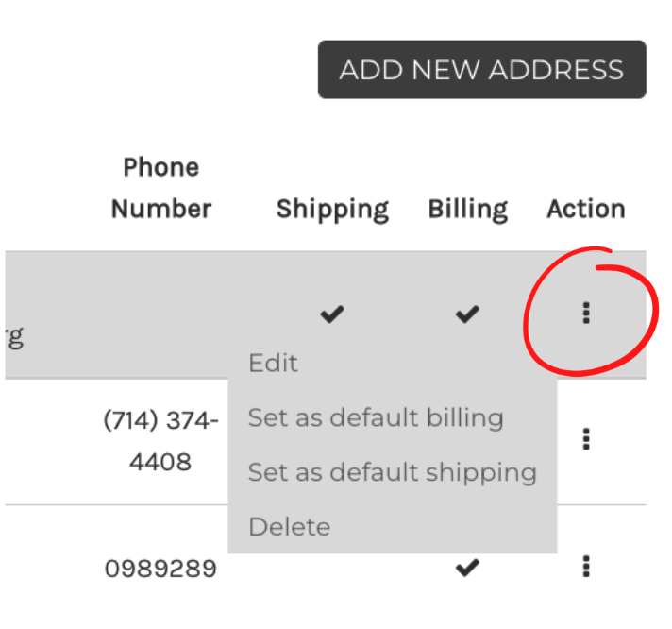Click the Shipping column header

[332, 210]
